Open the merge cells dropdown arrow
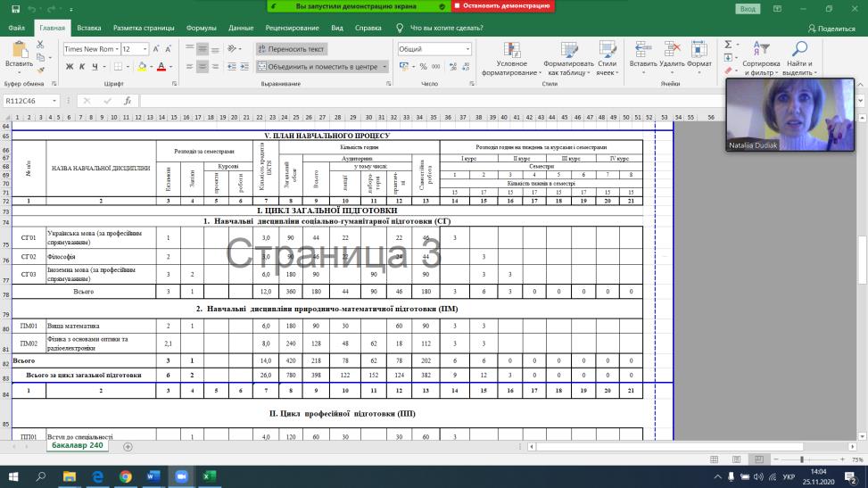Screen dimensions: 868x488 coord(384,67)
